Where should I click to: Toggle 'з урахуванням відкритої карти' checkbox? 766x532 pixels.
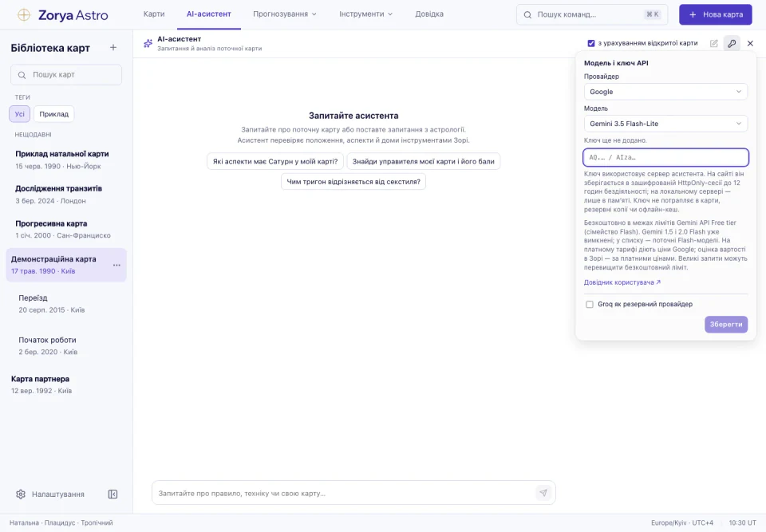click(x=591, y=44)
